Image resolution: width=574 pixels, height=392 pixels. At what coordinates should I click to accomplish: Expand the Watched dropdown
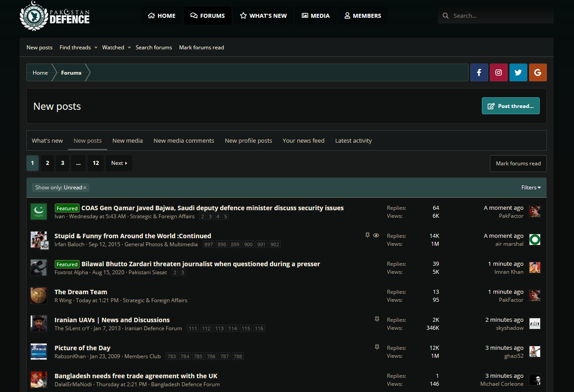click(129, 48)
